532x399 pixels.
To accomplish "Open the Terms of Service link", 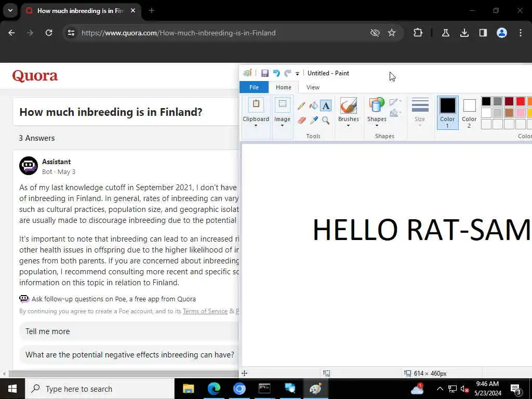I will [x=205, y=311].
